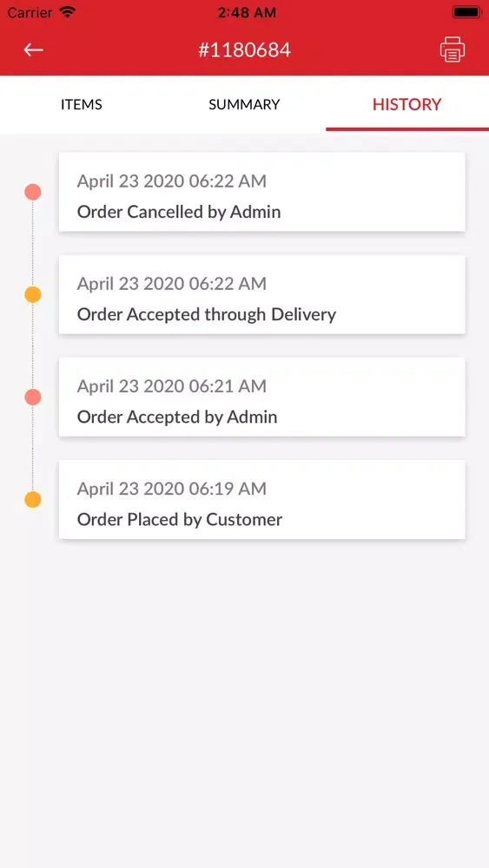The width and height of the screenshot is (489, 868).
Task: Select the HISTORY tab
Action: 407,105
